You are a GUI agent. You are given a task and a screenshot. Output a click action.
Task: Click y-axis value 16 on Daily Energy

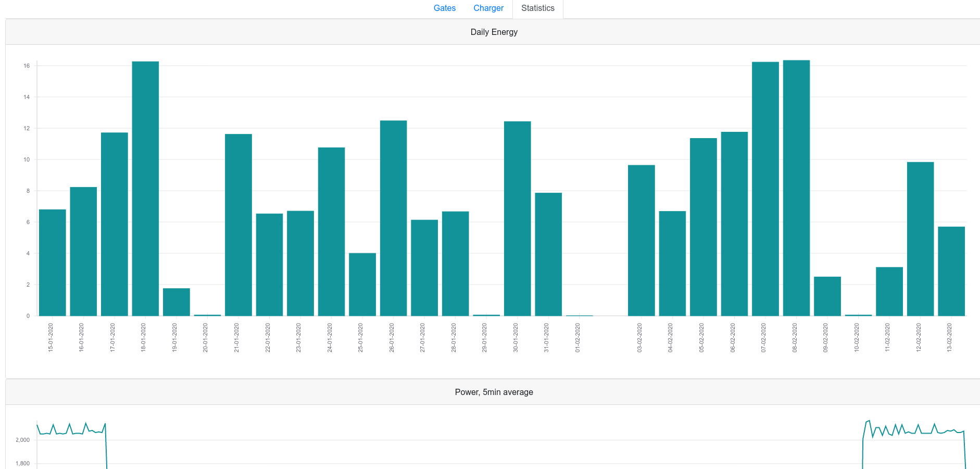click(27, 66)
